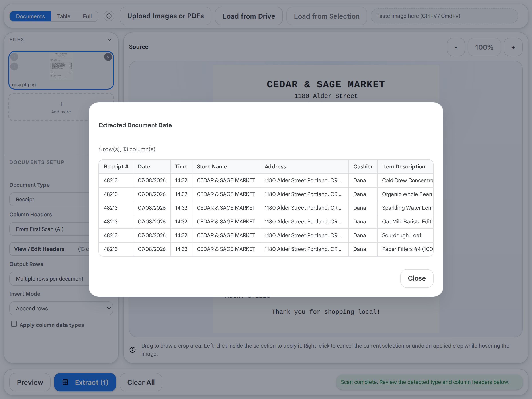The width and height of the screenshot is (532, 399).
Task: Click the plus icon in Add more
Action: tap(61, 104)
